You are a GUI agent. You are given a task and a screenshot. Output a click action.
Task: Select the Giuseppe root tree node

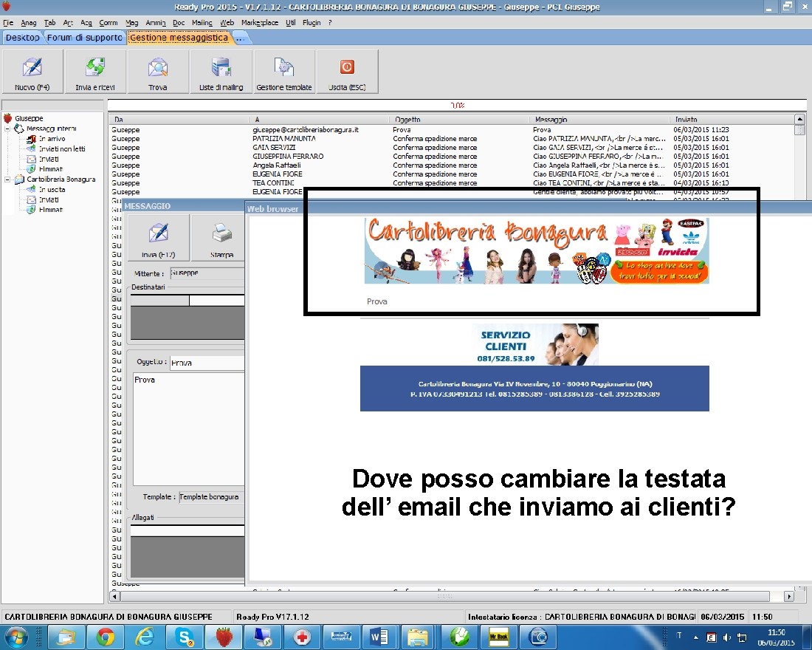29,119
